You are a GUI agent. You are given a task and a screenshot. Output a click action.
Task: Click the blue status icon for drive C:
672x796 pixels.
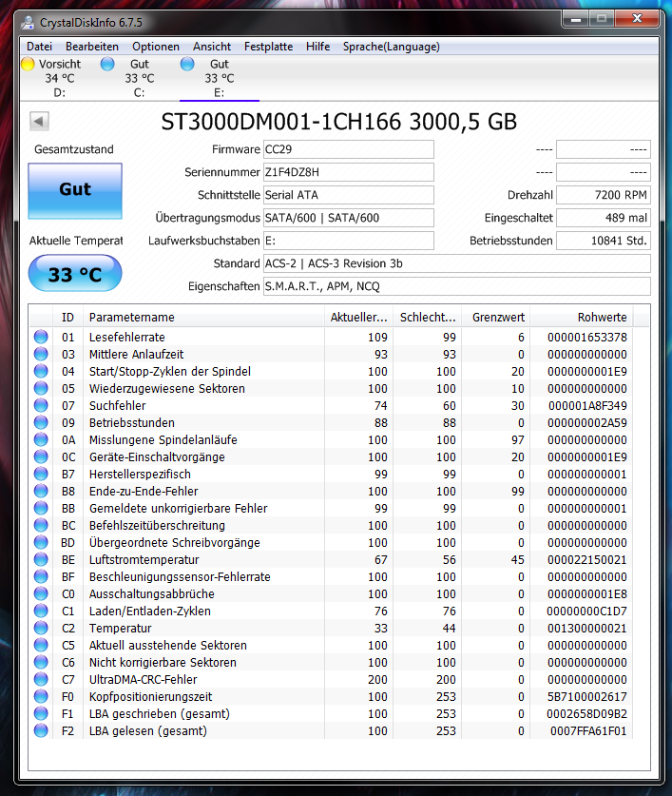pos(107,64)
